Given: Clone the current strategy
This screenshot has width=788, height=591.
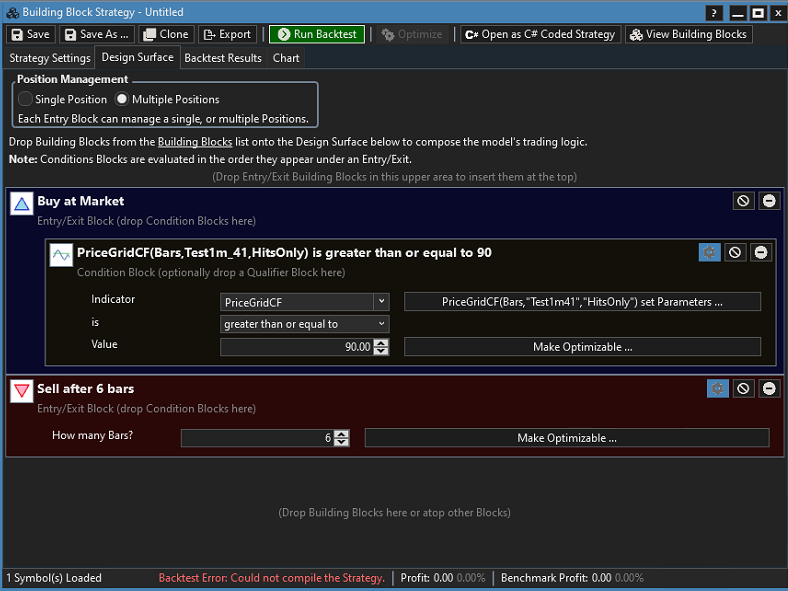Looking at the screenshot, I should pos(166,34).
